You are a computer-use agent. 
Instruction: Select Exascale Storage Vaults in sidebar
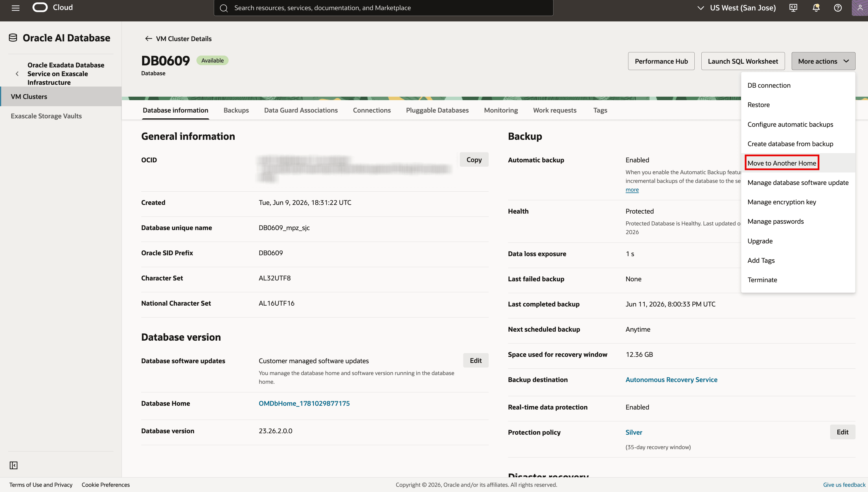pyautogui.click(x=46, y=116)
